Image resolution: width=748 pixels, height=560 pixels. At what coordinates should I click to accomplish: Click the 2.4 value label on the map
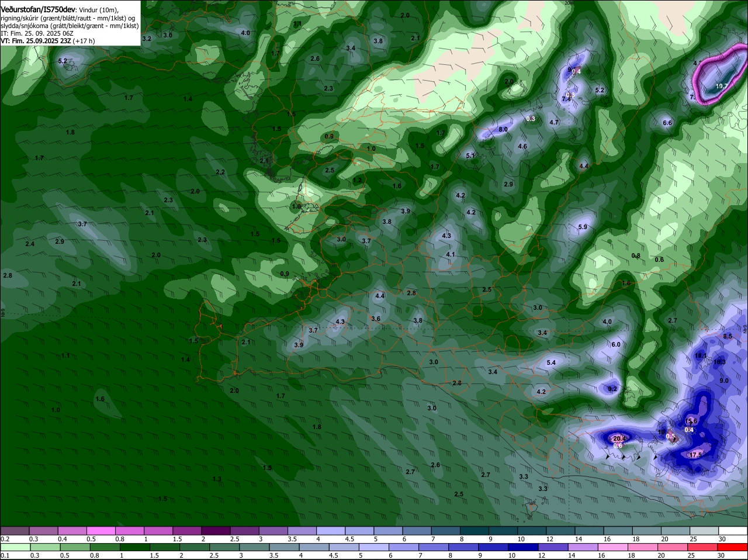tap(30, 244)
